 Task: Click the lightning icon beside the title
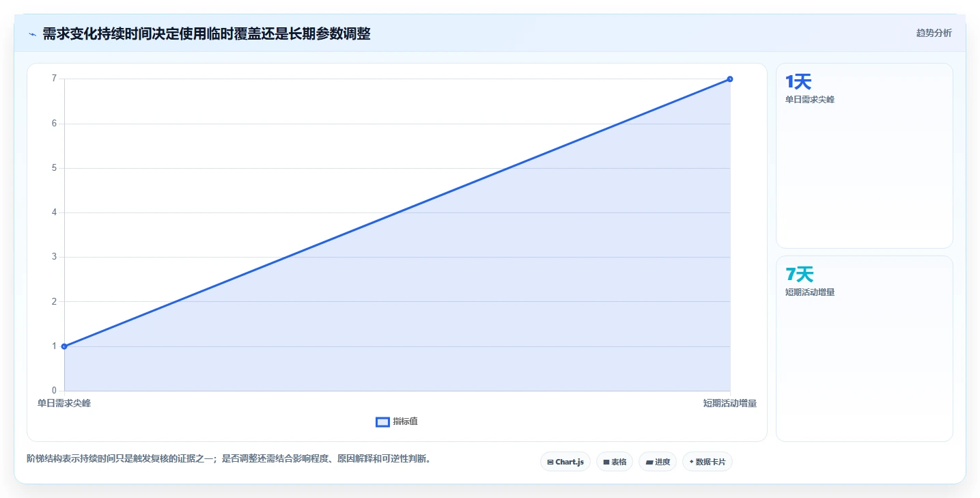pyautogui.click(x=32, y=34)
